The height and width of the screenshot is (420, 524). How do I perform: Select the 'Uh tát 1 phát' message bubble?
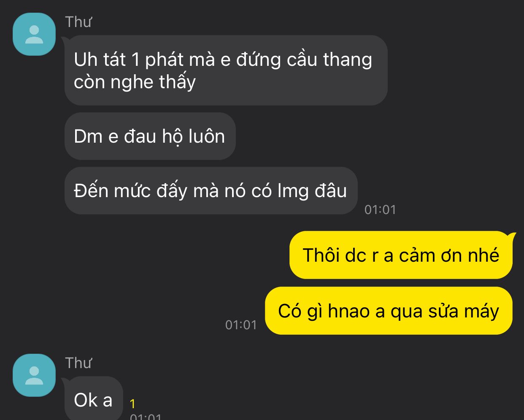pos(226,70)
